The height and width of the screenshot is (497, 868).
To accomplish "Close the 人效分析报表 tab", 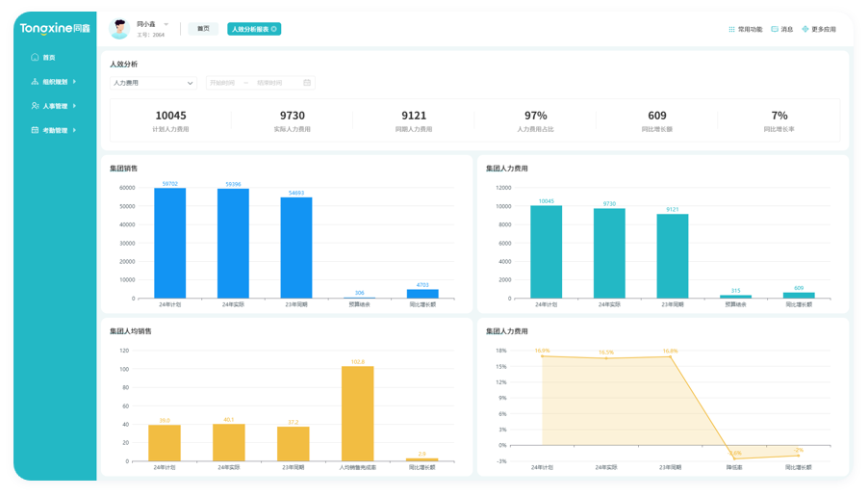I will tap(274, 29).
